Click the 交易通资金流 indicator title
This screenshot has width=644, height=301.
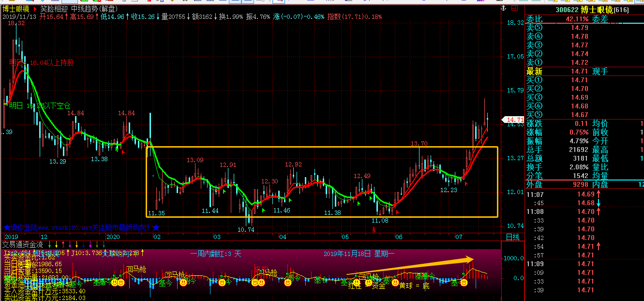[23, 244]
